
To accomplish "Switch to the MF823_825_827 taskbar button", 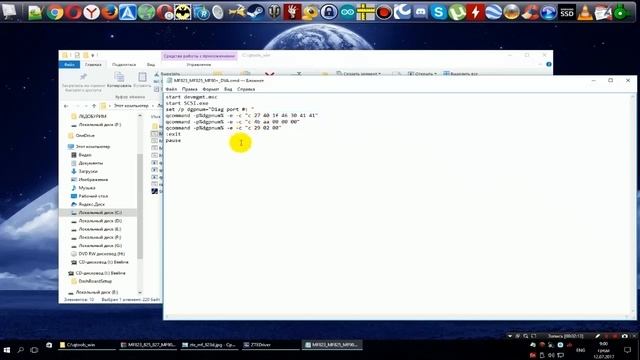I will (x=148, y=345).
